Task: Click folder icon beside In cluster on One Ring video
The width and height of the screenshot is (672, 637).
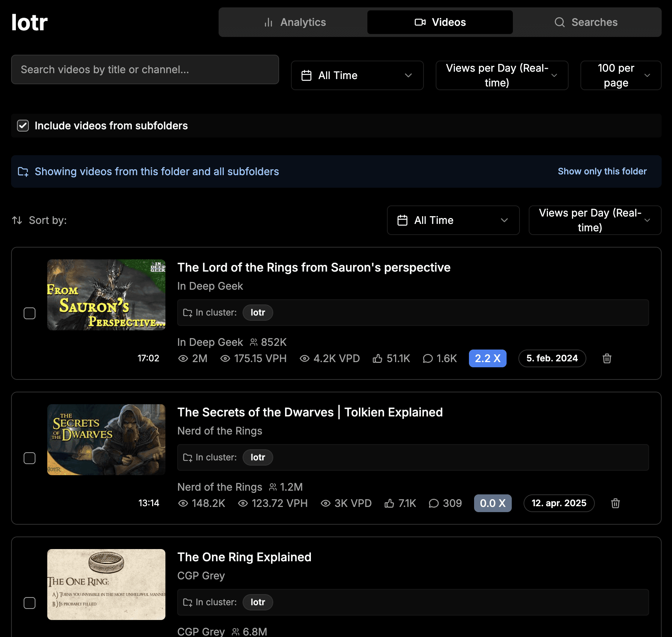Action: click(188, 602)
